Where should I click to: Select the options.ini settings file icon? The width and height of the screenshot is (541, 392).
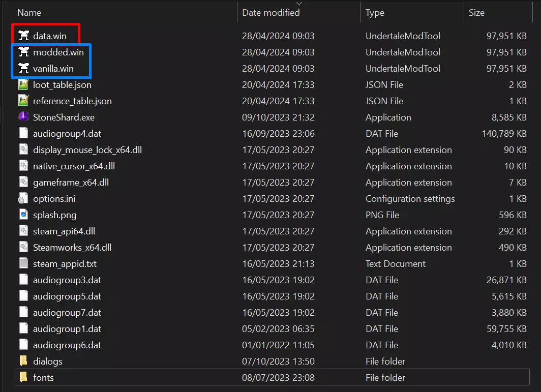coord(23,198)
